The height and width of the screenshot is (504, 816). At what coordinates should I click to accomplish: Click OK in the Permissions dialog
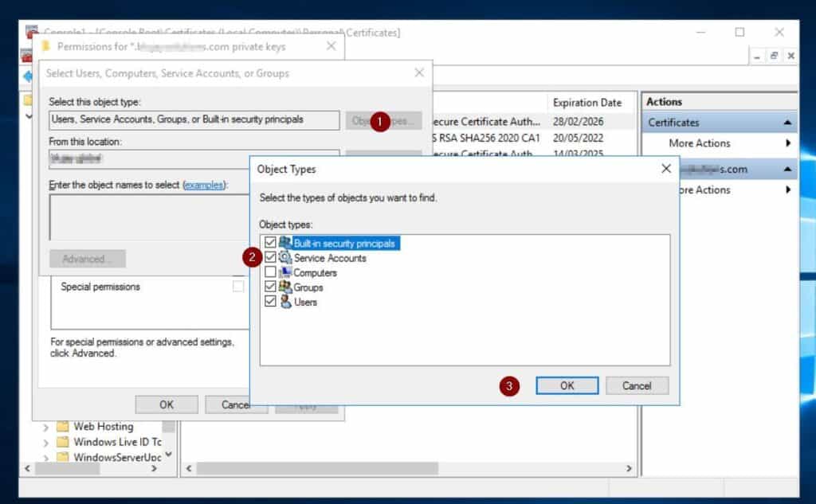tap(167, 404)
